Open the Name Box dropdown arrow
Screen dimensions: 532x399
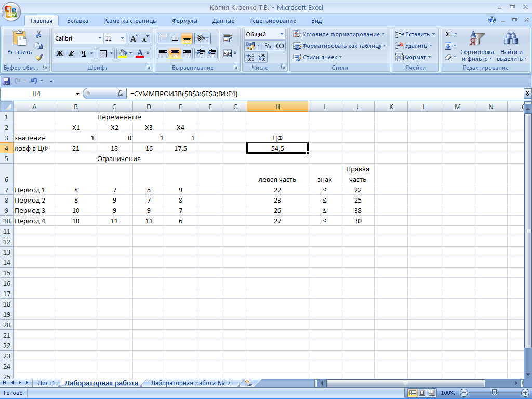click(x=78, y=94)
